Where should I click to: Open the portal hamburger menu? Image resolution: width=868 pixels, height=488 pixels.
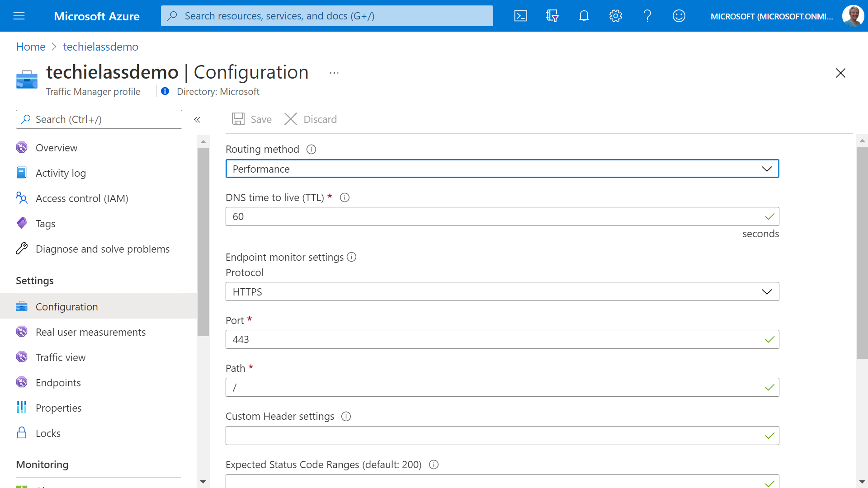(x=19, y=16)
